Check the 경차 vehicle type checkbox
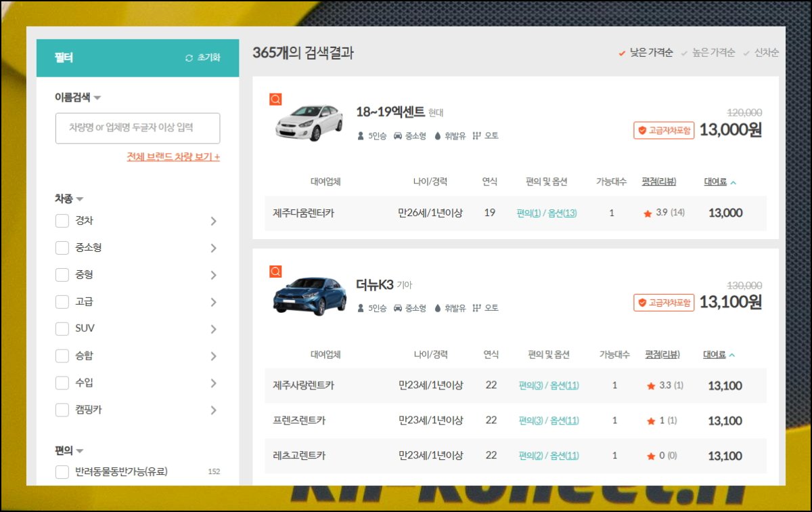 [x=62, y=221]
